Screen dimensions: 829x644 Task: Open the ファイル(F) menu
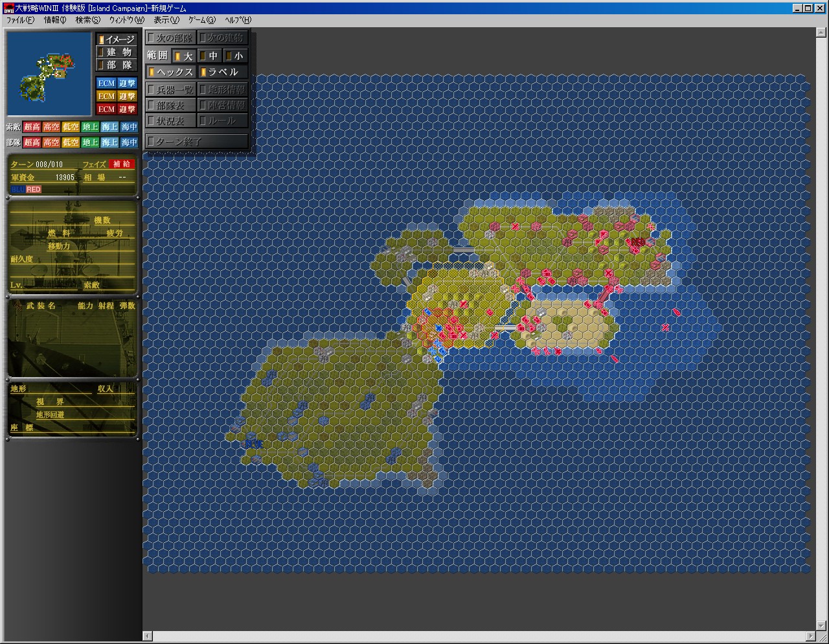pyautogui.click(x=20, y=20)
